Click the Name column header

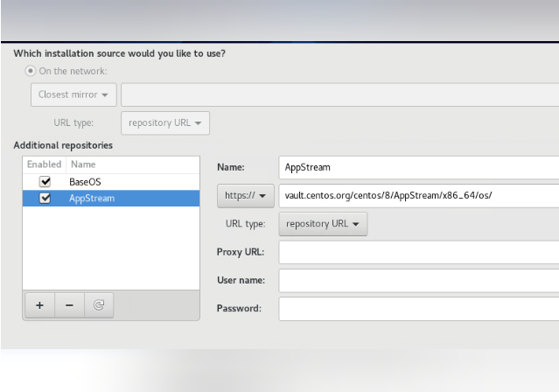[x=133, y=164]
